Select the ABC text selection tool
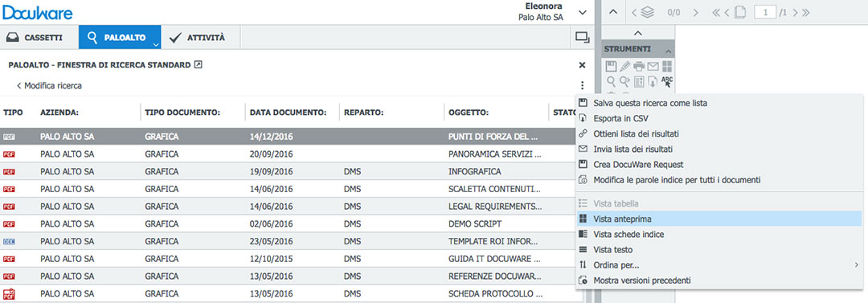The image size is (868, 303). click(668, 81)
